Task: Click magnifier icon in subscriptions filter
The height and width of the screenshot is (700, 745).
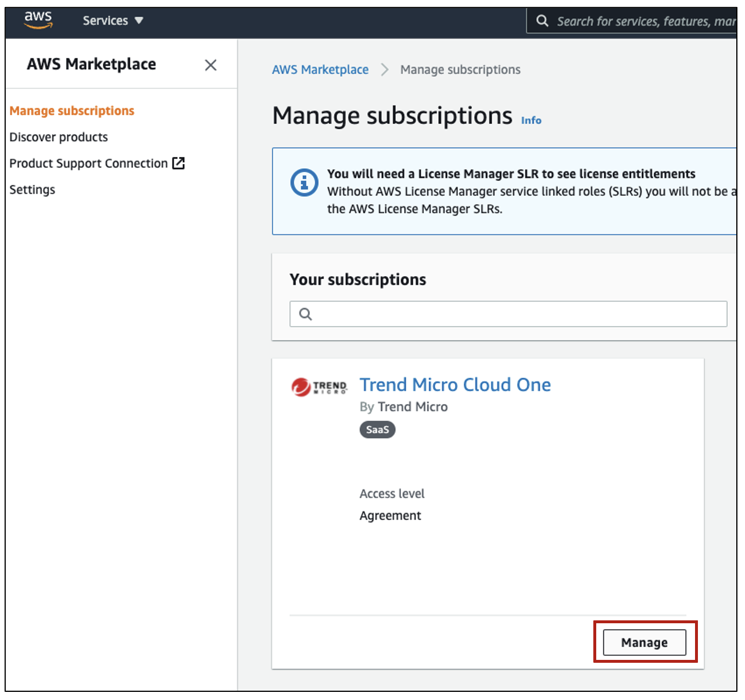Action: pos(306,315)
